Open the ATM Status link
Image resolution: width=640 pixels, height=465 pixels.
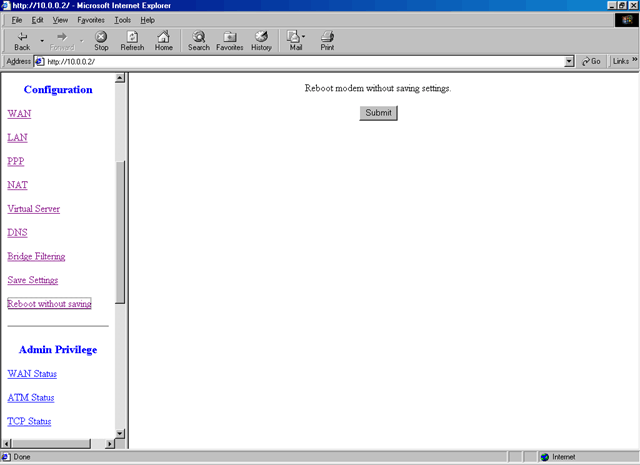pyautogui.click(x=31, y=397)
